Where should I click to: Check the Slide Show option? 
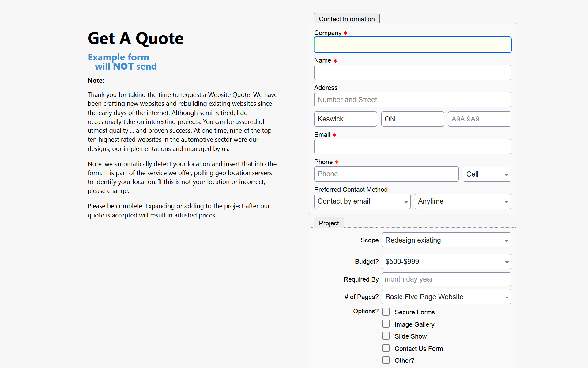[x=386, y=336]
